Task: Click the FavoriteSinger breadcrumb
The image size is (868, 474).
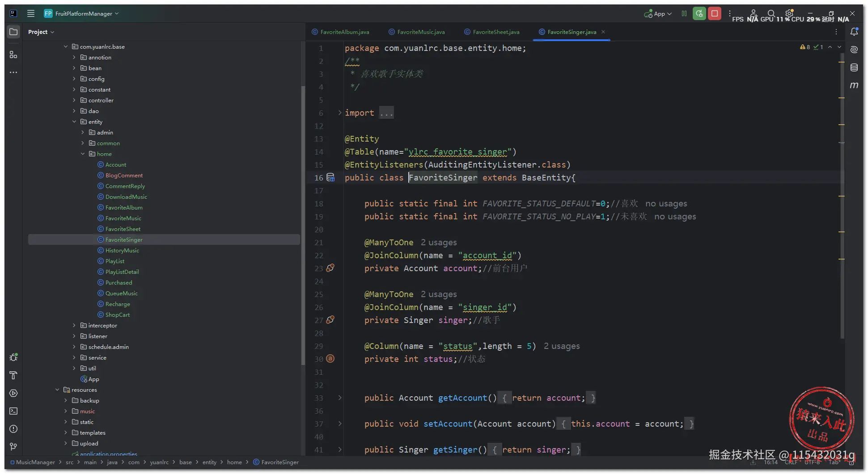Action: [x=276, y=462]
